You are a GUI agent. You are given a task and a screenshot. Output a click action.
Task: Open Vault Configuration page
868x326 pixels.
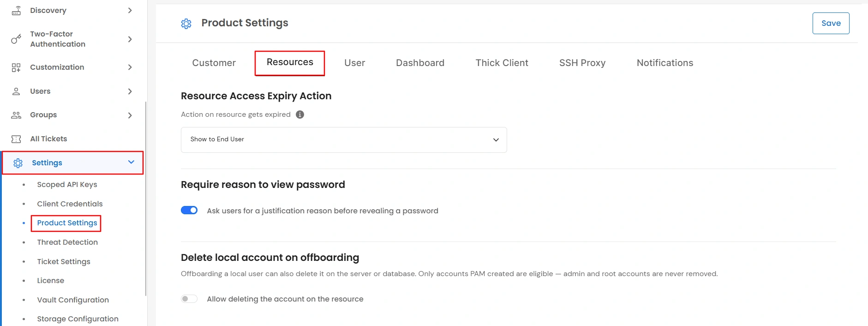73,300
